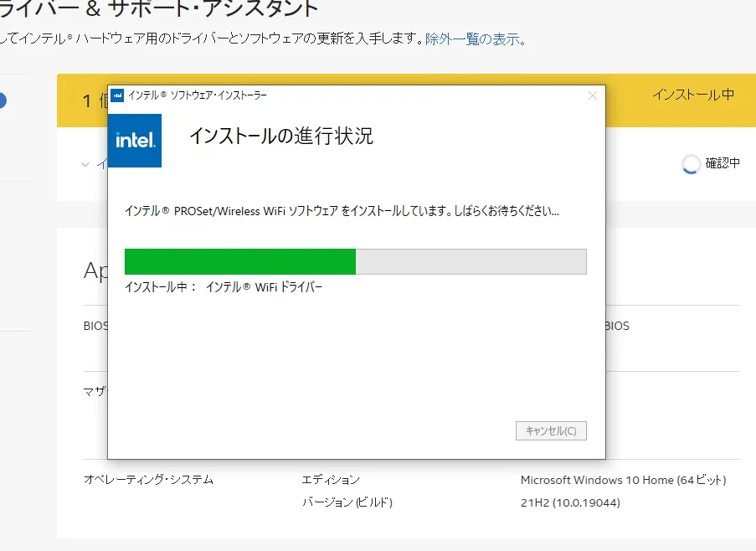Viewport: 756px width, 551px height.
Task: Click the small Intel icon in installer title bar
Action: pos(117,95)
